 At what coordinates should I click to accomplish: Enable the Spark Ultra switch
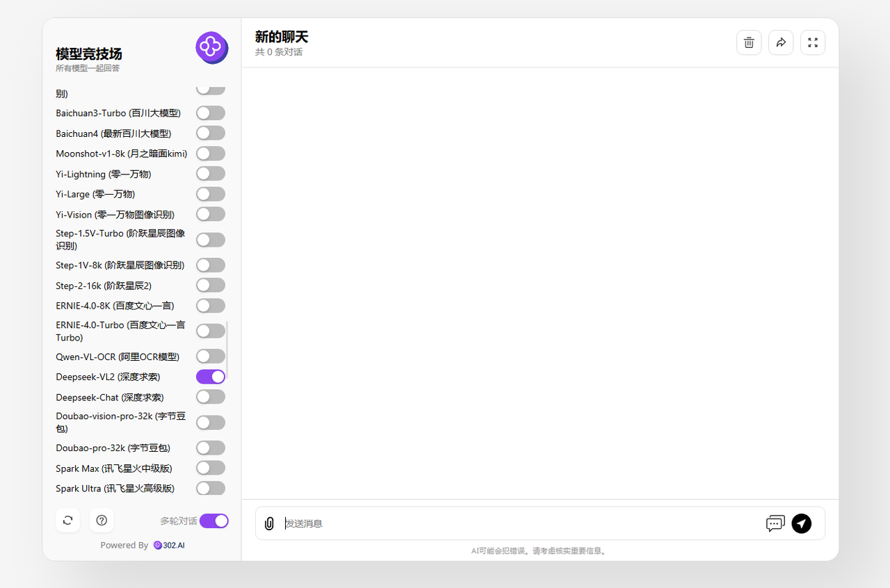click(211, 488)
